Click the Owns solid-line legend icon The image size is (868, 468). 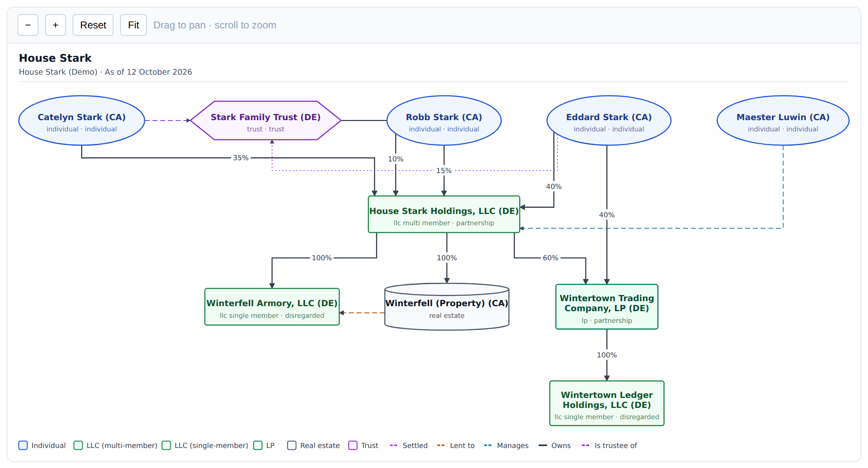coord(542,445)
